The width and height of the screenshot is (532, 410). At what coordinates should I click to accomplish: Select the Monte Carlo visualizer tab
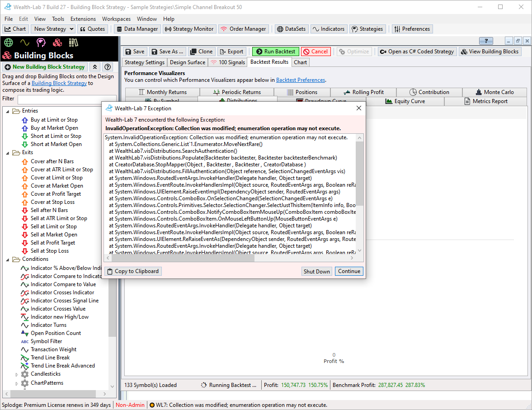click(x=494, y=92)
